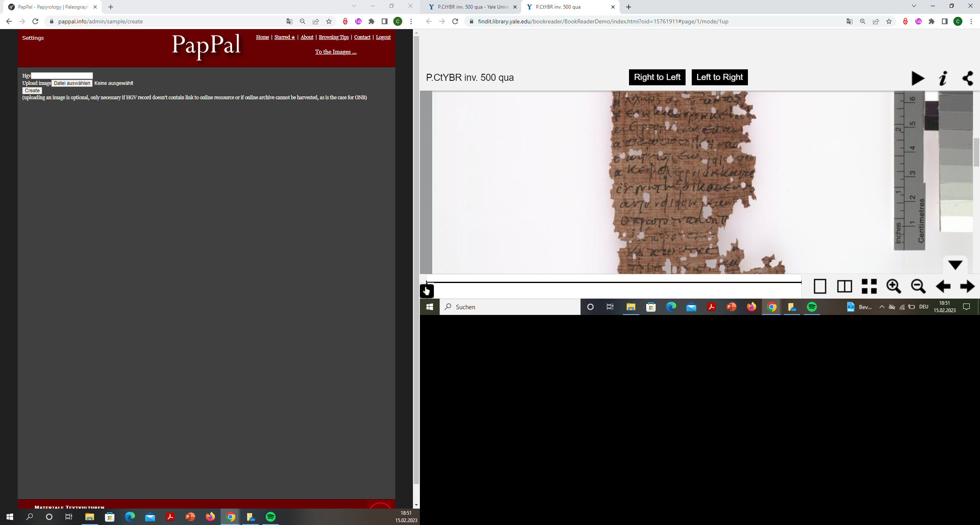The image size is (980, 525).
Task: Switch to P.CtYBR inv. 500 qua - Yale tab
Action: [472, 7]
